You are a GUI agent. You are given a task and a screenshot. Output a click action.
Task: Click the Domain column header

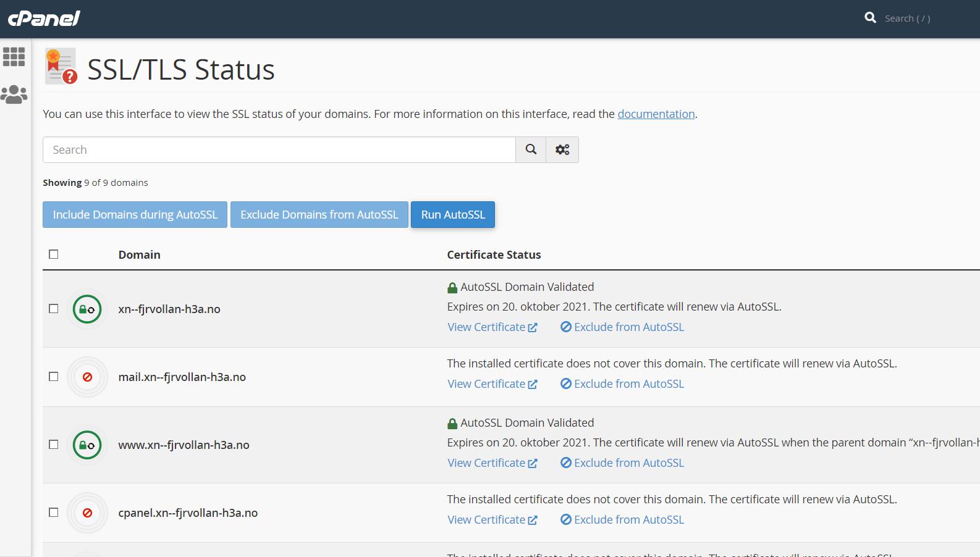point(140,254)
